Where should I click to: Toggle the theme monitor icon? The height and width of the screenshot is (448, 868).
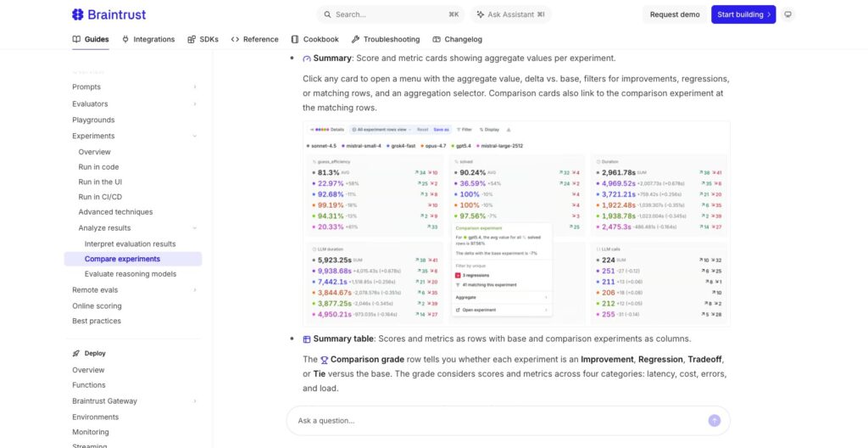pyautogui.click(x=787, y=14)
